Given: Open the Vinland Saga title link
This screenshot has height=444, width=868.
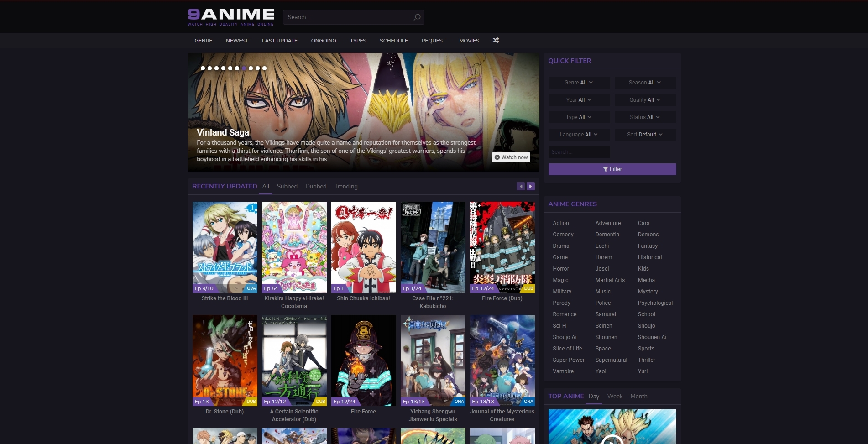Looking at the screenshot, I should click(223, 132).
